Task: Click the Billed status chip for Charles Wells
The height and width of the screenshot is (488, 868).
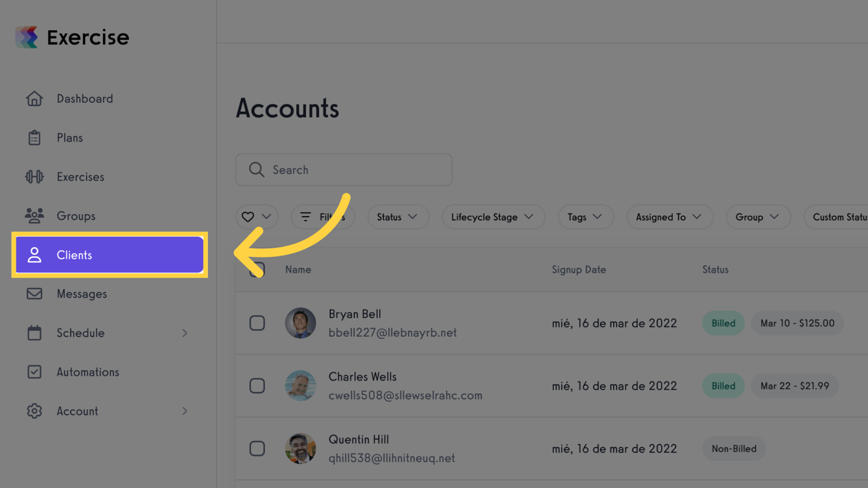Action: [x=723, y=386]
